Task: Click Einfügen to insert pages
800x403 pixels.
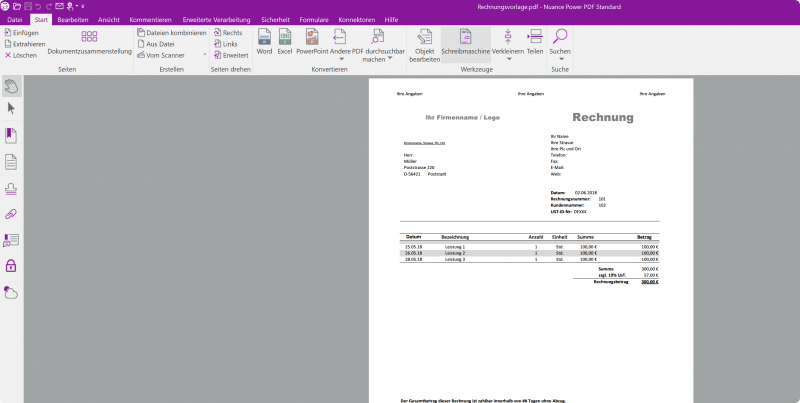Action: click(21, 33)
